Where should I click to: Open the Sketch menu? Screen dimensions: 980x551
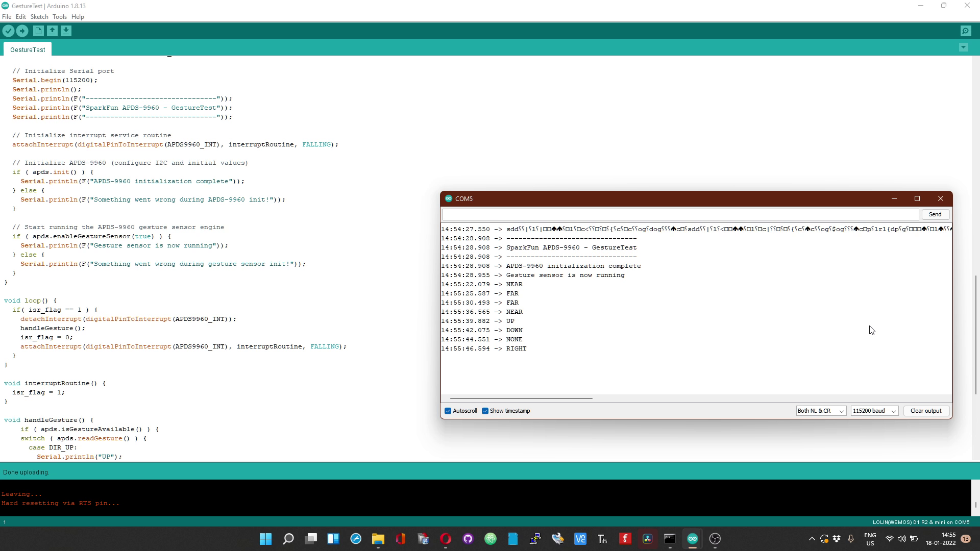tap(39, 17)
